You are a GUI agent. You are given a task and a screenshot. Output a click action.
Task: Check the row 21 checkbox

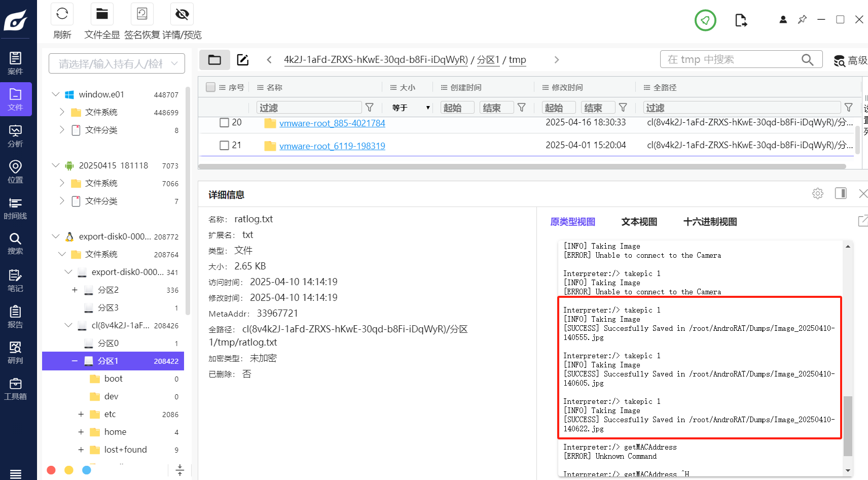tap(224, 146)
